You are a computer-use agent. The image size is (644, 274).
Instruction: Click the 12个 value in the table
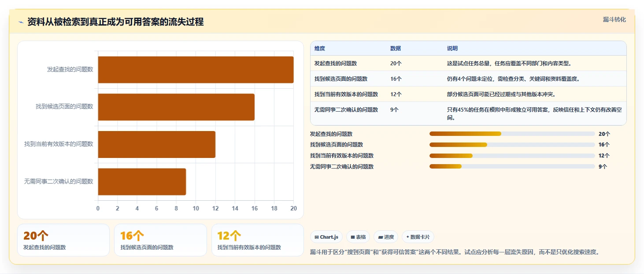tap(396, 94)
